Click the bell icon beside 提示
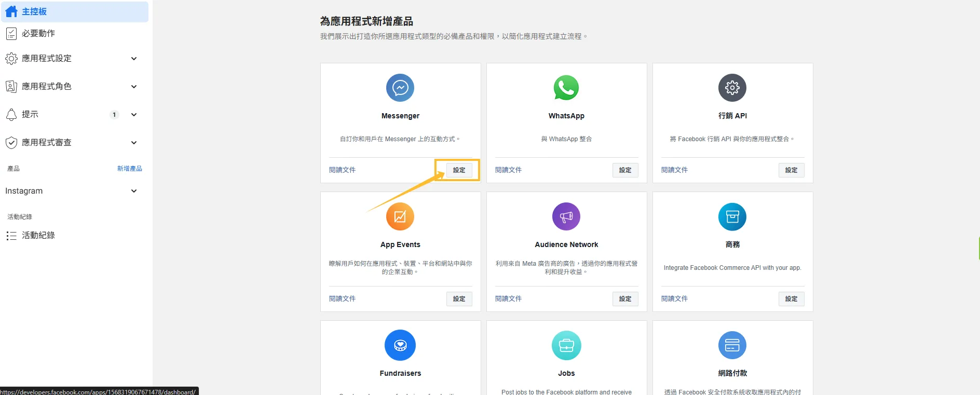 point(11,115)
